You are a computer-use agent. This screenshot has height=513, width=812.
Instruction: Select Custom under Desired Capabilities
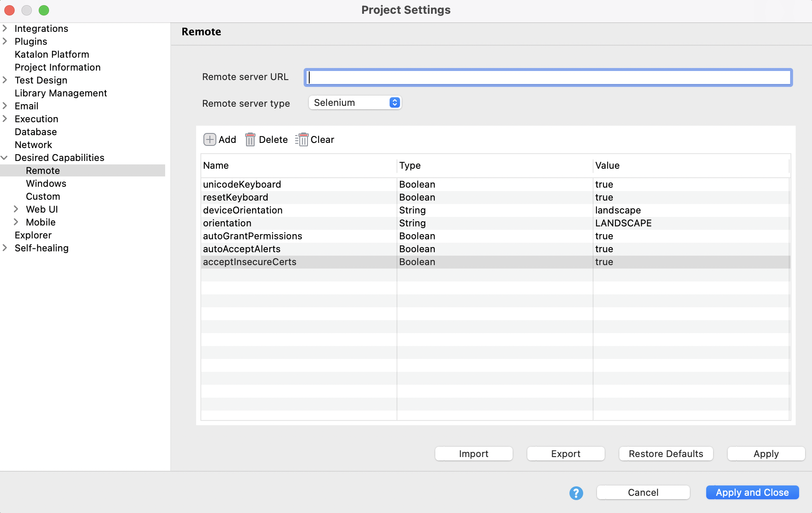click(x=43, y=196)
